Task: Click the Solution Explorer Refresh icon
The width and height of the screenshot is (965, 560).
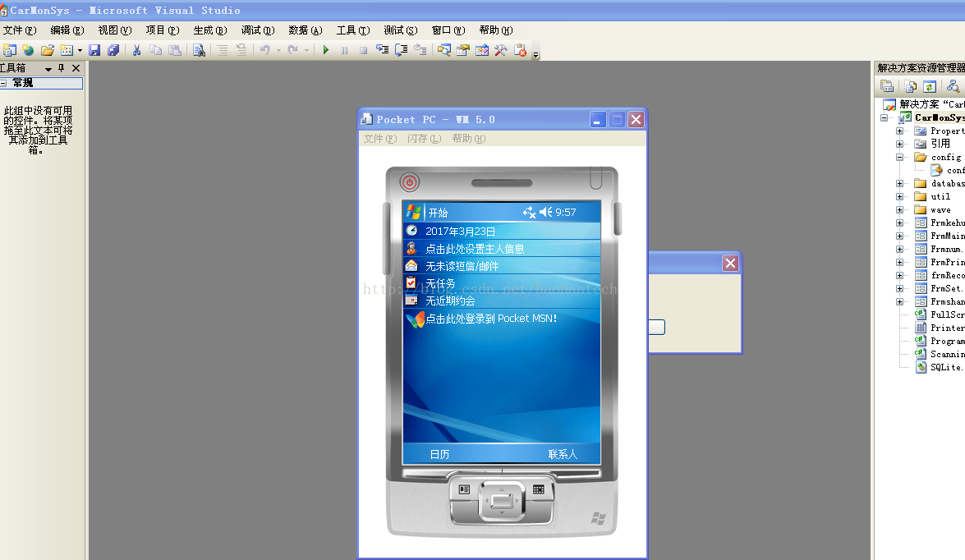Action: click(930, 86)
